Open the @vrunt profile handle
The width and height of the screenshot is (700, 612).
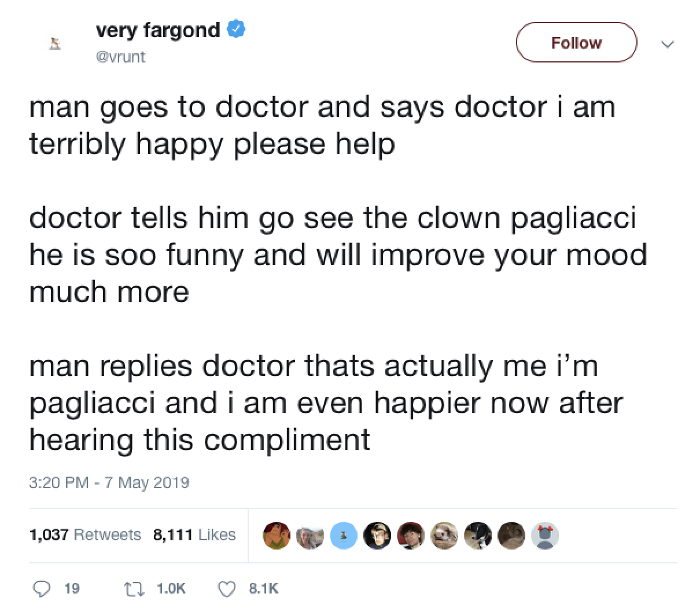coord(121,57)
